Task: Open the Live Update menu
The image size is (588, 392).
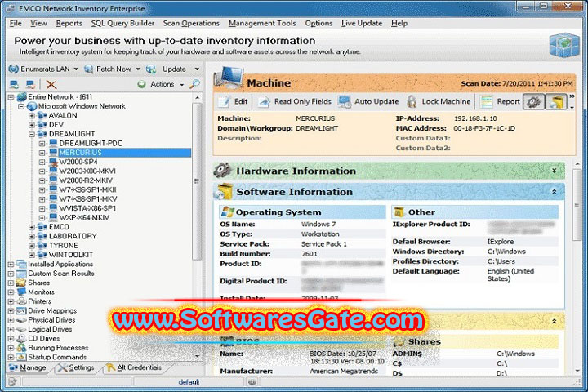Action: point(362,23)
